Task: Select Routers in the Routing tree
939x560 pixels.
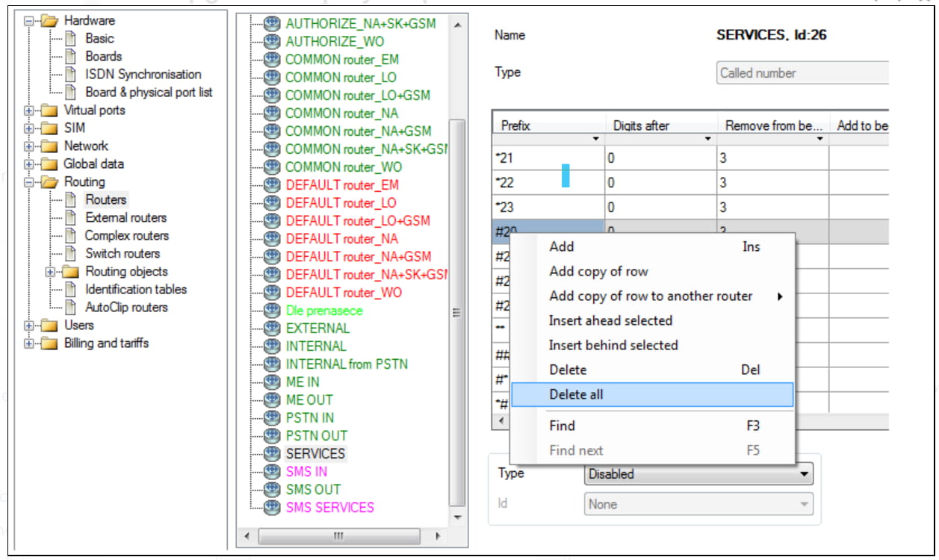Action: [105, 199]
